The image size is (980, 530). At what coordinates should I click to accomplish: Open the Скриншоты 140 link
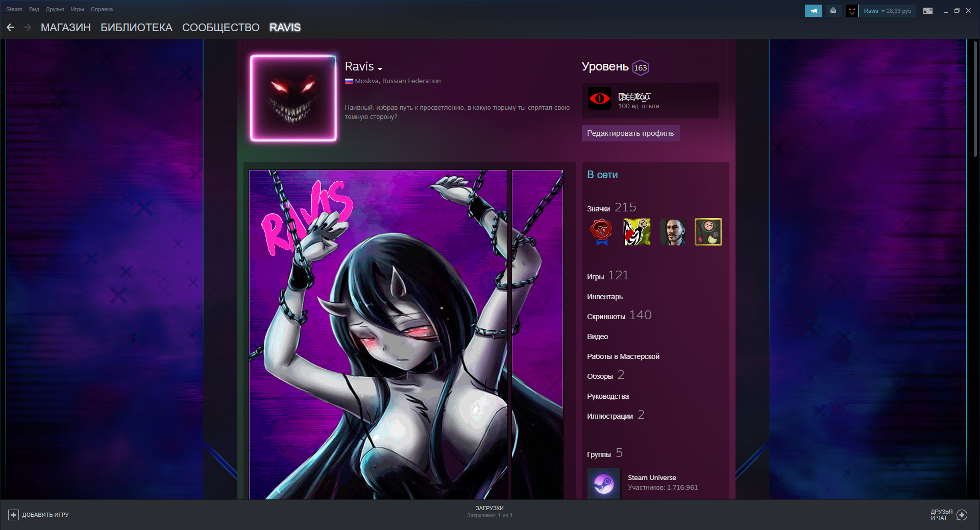[x=619, y=316]
